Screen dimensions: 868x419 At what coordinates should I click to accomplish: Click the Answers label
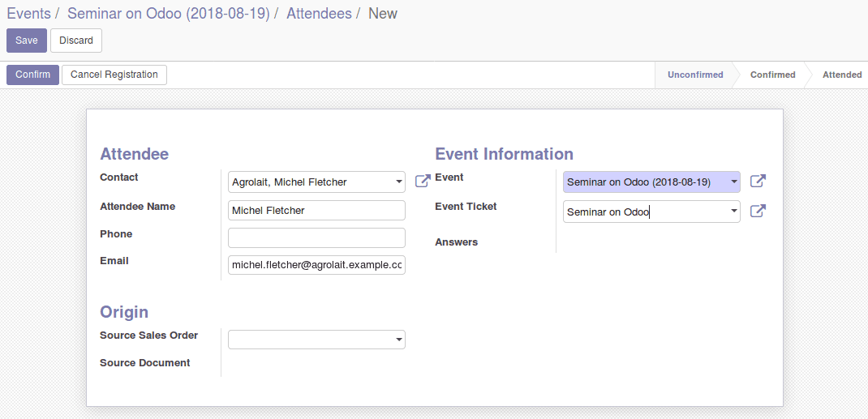[x=457, y=242]
